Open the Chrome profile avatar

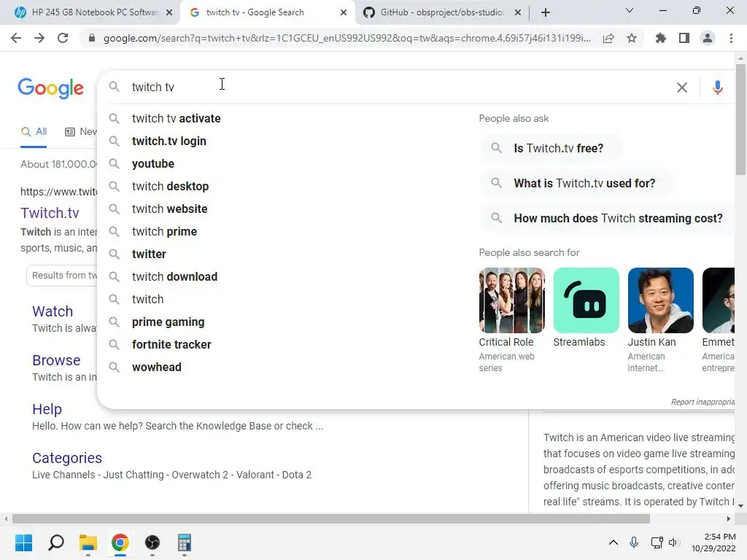708,38
